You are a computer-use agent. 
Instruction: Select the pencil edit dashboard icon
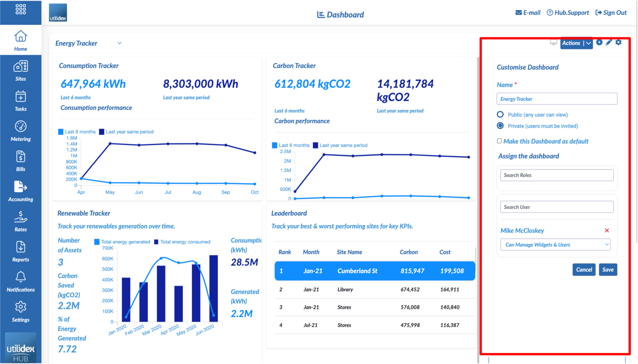(609, 43)
